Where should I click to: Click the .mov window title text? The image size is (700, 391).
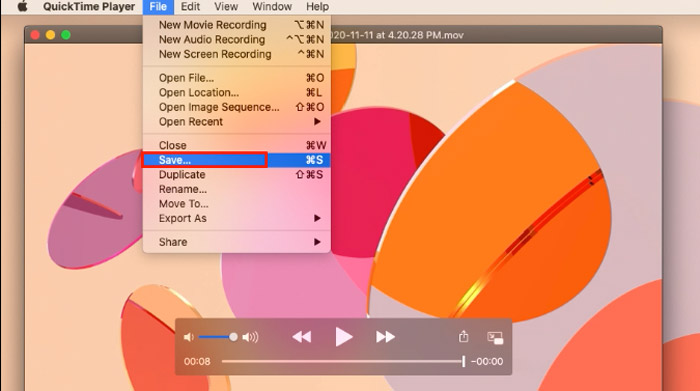point(397,35)
